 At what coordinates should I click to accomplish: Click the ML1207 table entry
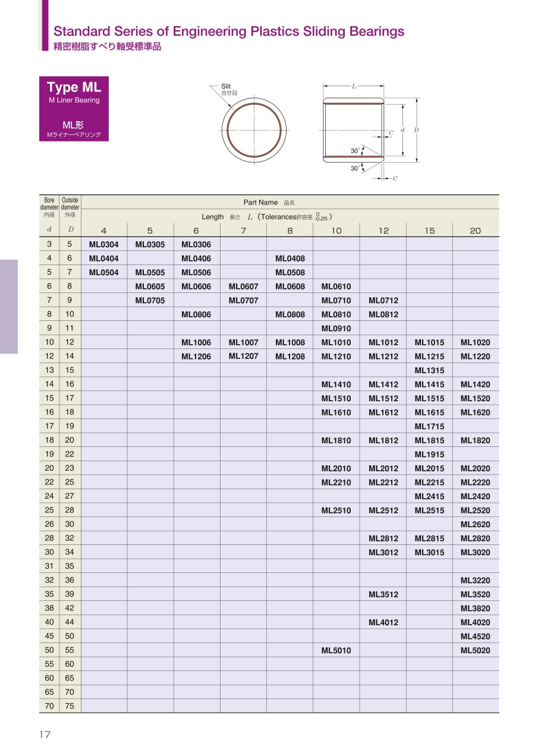tap(243, 356)
